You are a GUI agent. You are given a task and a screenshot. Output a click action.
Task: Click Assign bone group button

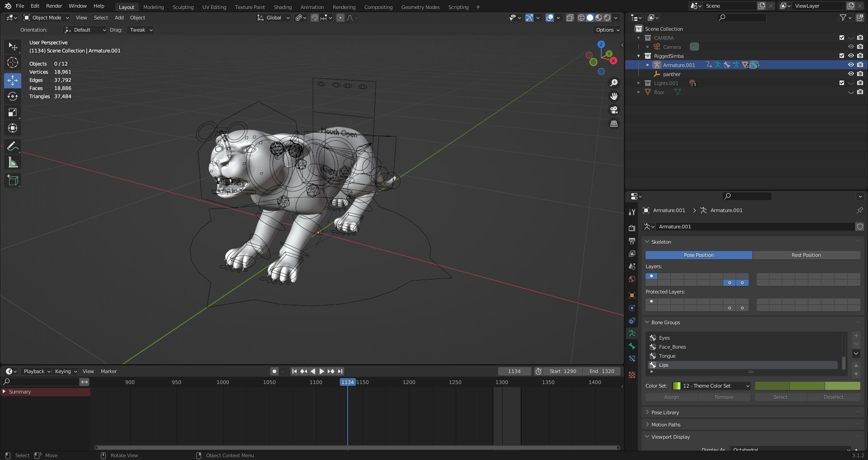point(671,397)
